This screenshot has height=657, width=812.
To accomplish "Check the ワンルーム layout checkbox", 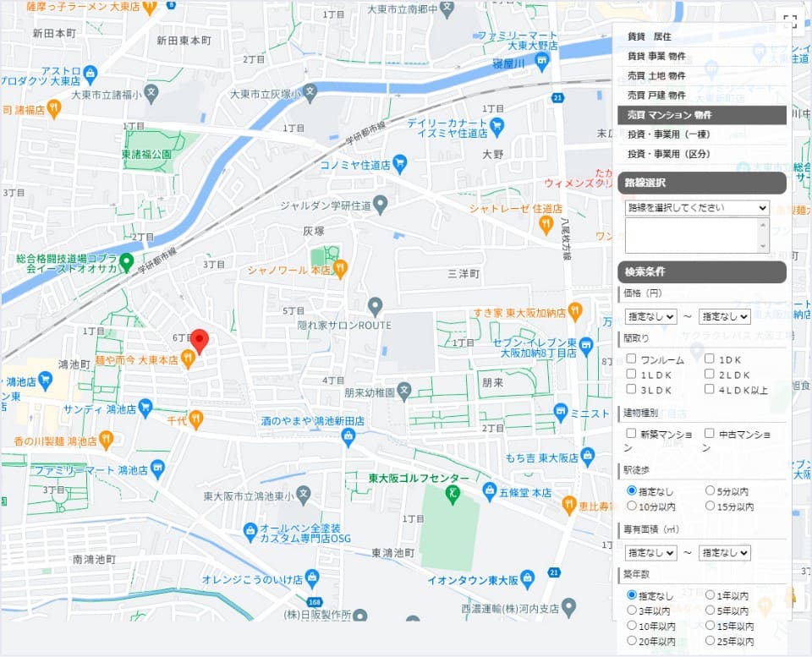I will (631, 359).
